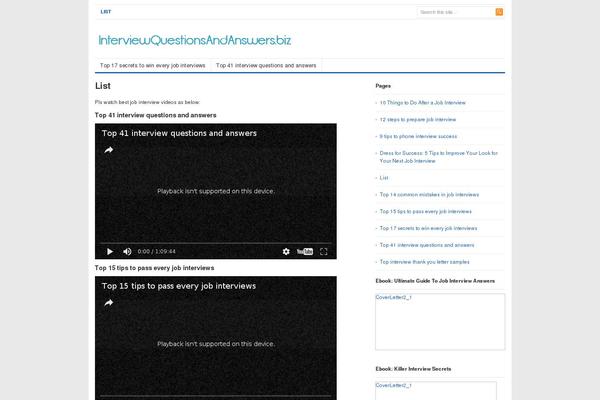Image resolution: width=600 pixels, height=400 pixels.
Task: Open settings gear on first video player
Action: point(286,251)
